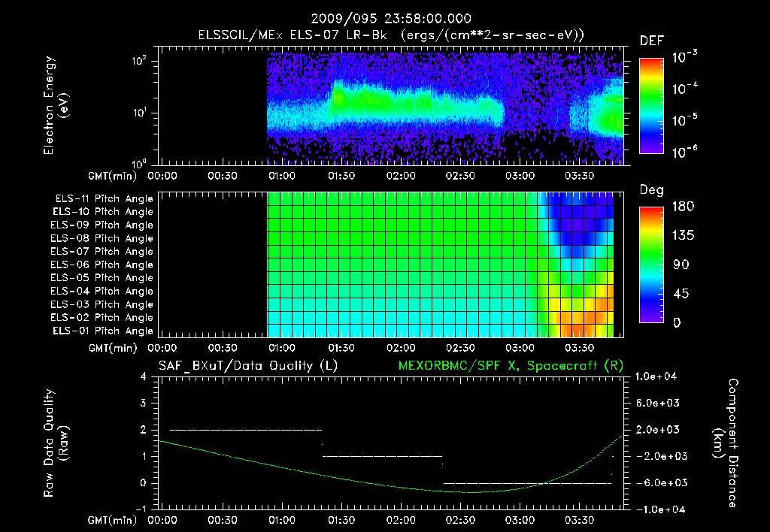Select the Deg colorbar label
This screenshot has width=770, height=532.
(x=651, y=190)
